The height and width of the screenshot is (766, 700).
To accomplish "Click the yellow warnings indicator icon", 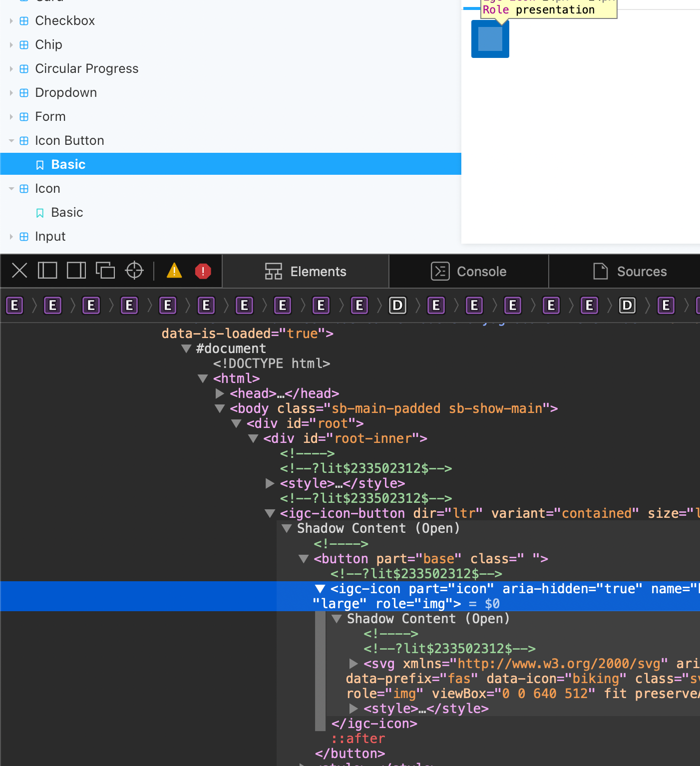I will click(174, 271).
